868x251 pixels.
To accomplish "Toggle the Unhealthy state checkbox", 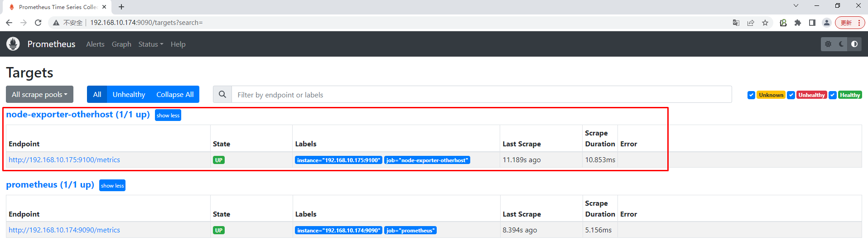I will click(791, 95).
